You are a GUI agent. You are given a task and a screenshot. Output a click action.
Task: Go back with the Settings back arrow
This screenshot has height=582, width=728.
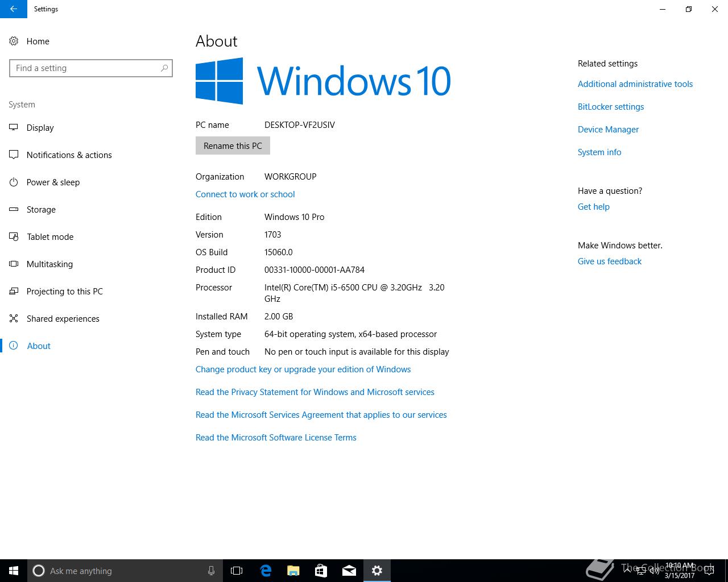coord(14,9)
